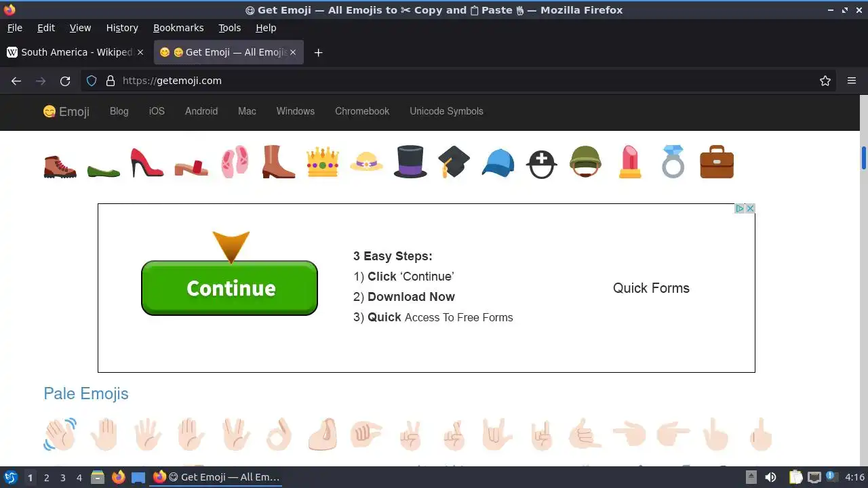Copy the pale hand with fingers splayed emoji
Screen dimensions: 868x488
pos(147,434)
